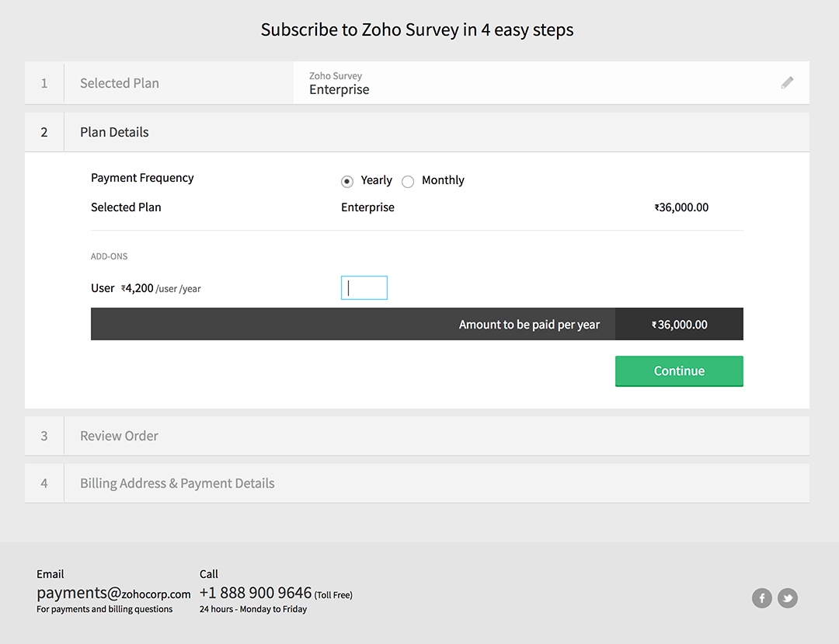Click "For payments and billing questions" text
The image size is (839, 644).
pyautogui.click(x=104, y=609)
